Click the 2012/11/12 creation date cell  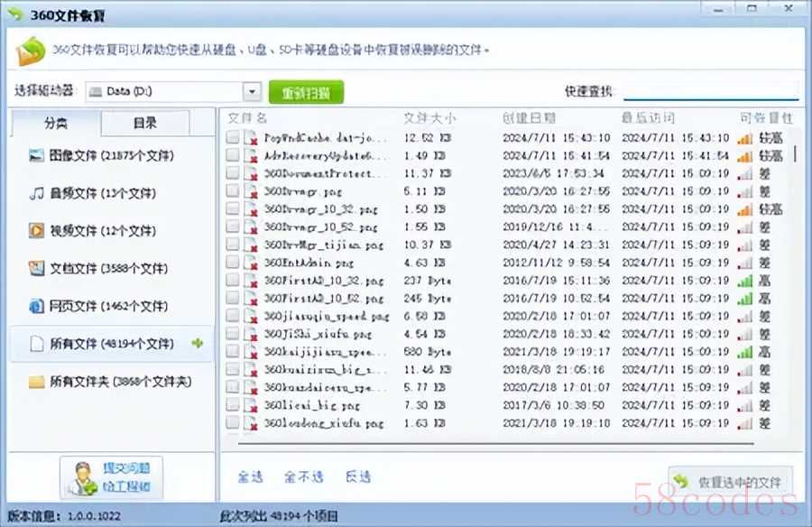click(x=556, y=263)
